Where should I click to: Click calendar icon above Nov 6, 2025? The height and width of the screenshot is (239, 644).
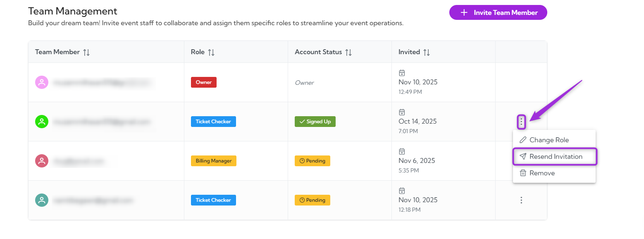coord(402,151)
